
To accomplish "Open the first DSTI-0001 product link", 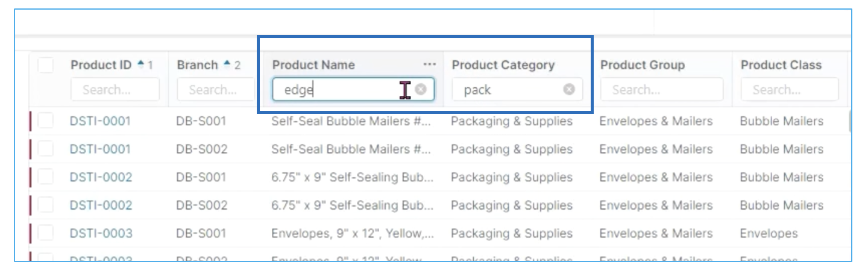I will [x=100, y=121].
